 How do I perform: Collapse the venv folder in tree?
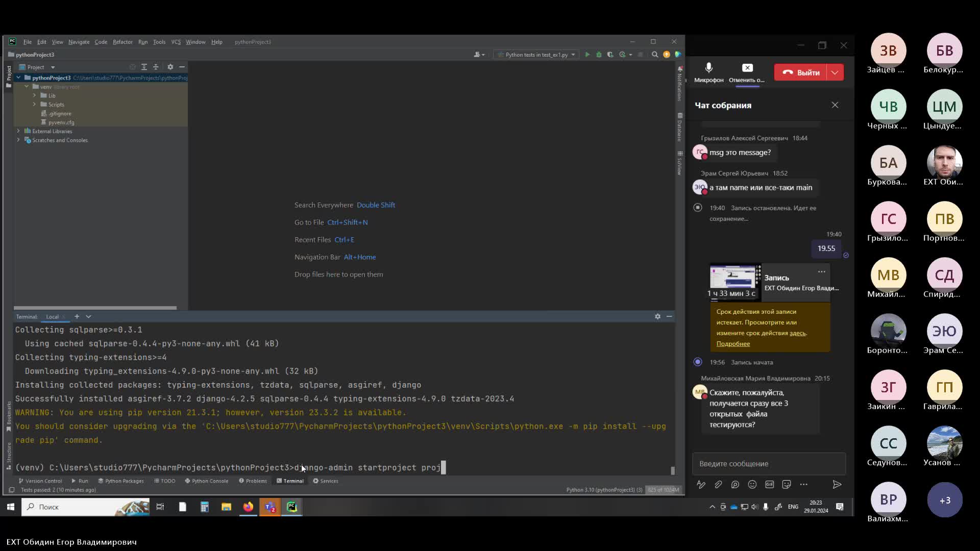coord(27,87)
